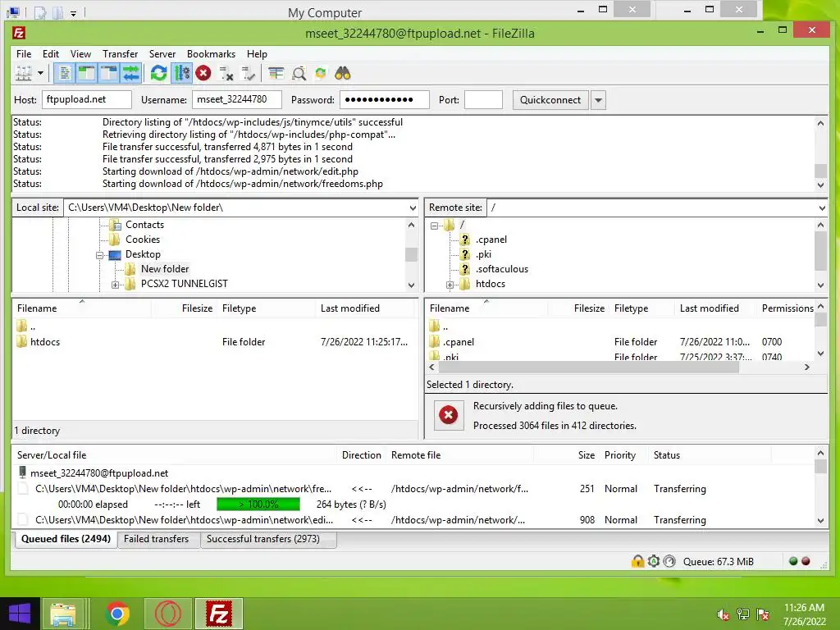Select .cpanel in remote tree
Screen dimensions: 840x630
click(x=491, y=240)
